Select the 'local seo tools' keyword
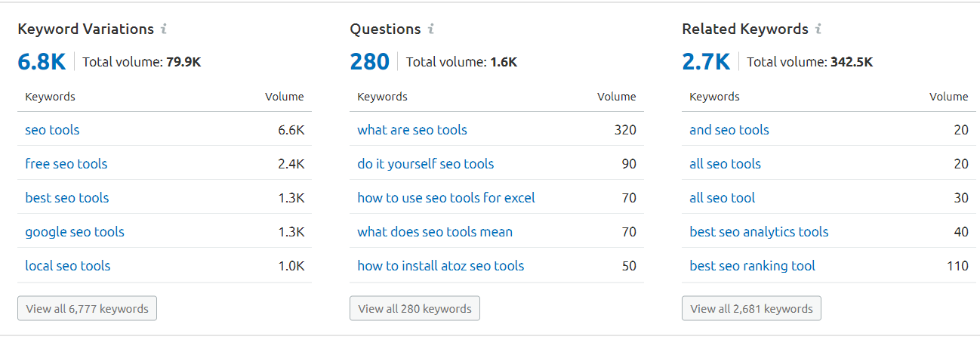Viewport: 980px width, 349px height. point(68,266)
